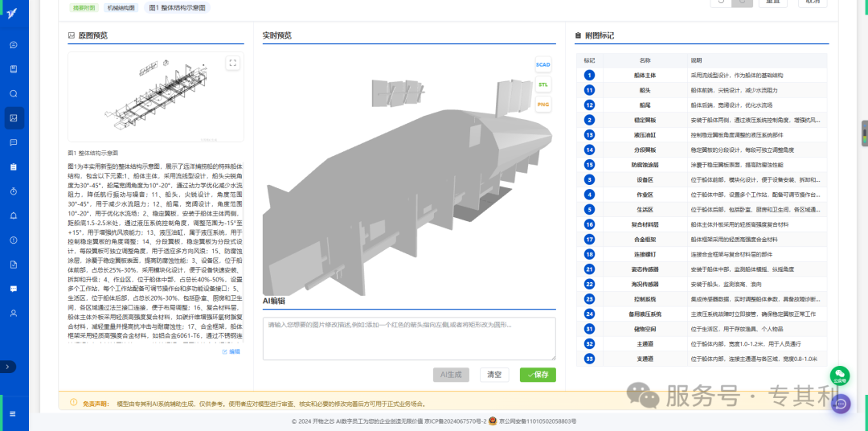
Task: Open the exclamation circle icon in the sidebar
Action: (14, 240)
